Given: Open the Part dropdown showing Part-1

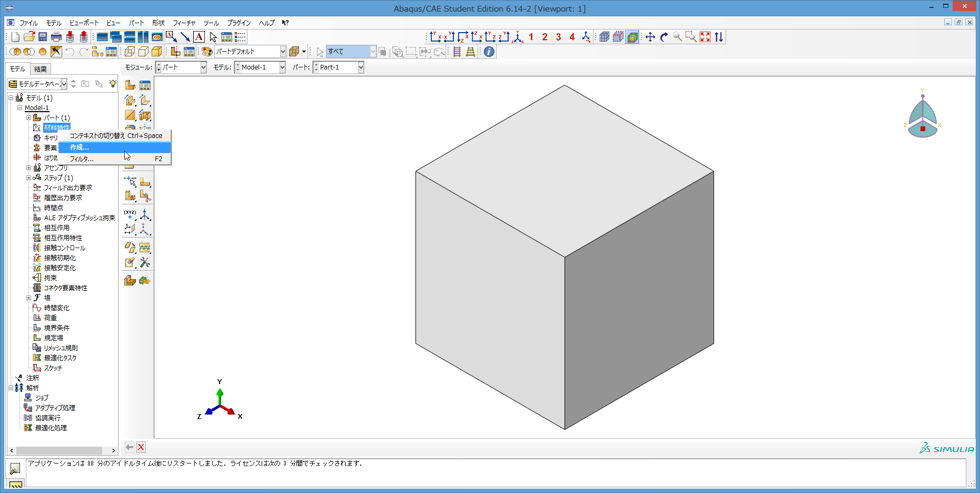Looking at the screenshot, I should click(x=339, y=67).
